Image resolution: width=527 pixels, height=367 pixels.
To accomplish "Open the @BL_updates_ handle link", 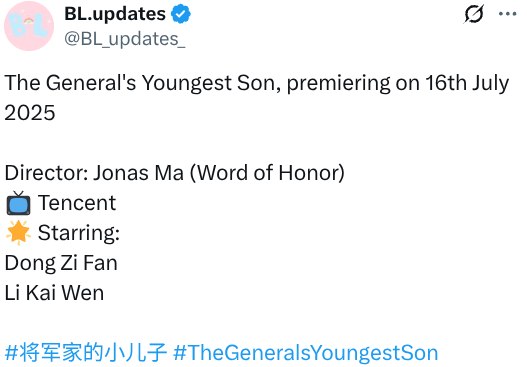I will 125,39.
